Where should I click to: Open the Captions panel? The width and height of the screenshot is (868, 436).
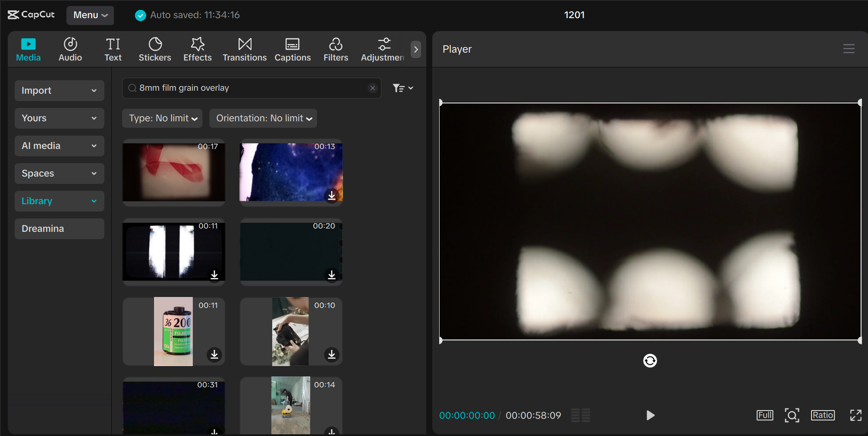click(292, 49)
